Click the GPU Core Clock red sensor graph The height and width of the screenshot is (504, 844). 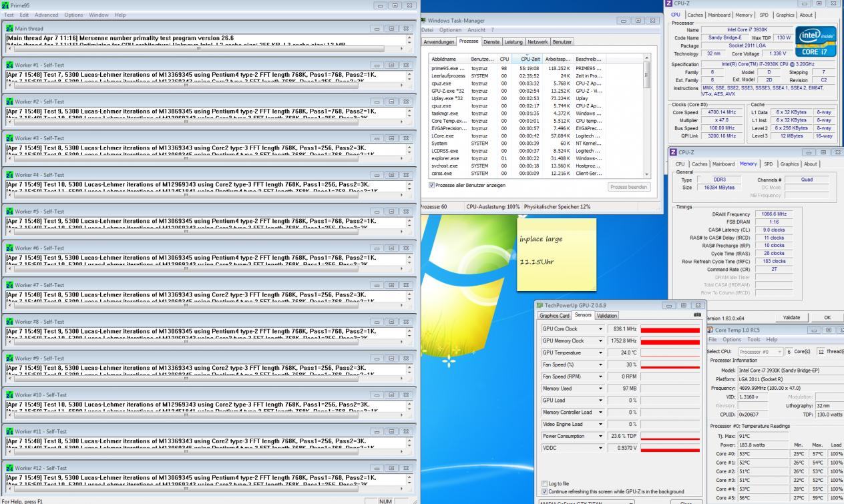pos(669,329)
